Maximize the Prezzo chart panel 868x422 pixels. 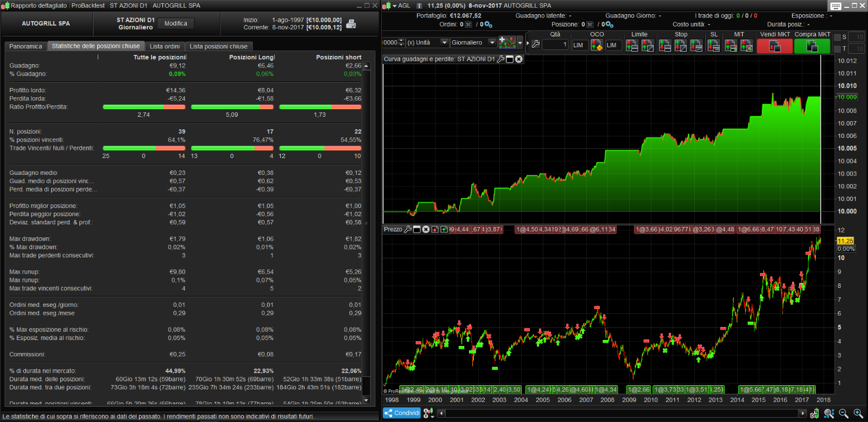point(417,229)
